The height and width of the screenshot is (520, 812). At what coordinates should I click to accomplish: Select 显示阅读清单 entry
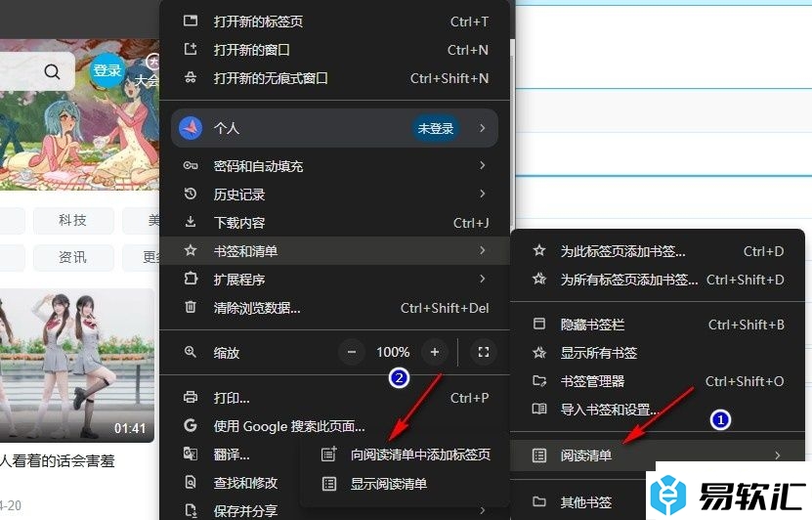(x=406, y=484)
